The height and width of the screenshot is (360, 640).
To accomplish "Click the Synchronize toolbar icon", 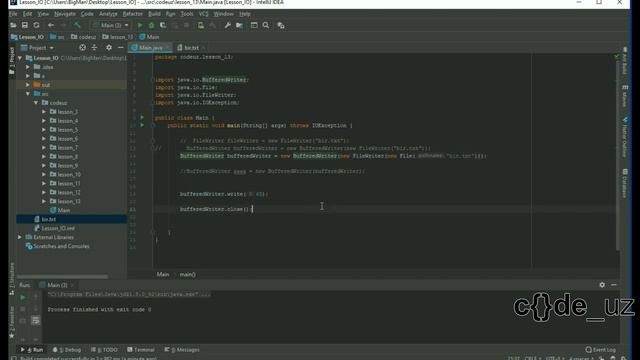I will pyautogui.click(x=36, y=25).
